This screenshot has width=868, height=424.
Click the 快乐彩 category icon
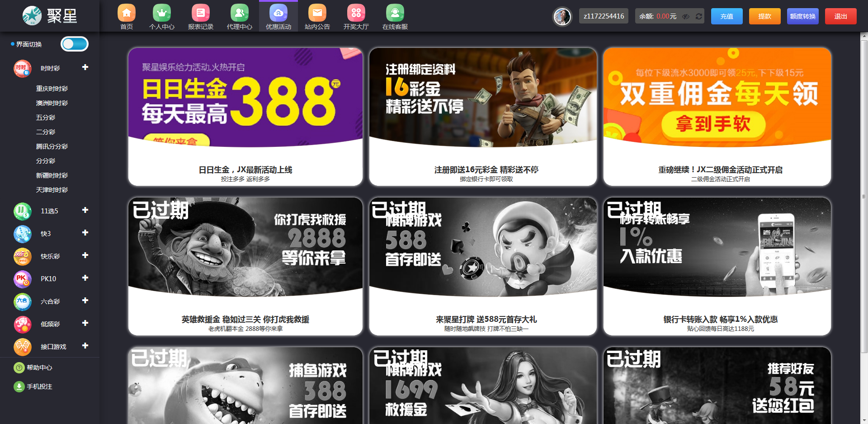(23, 256)
